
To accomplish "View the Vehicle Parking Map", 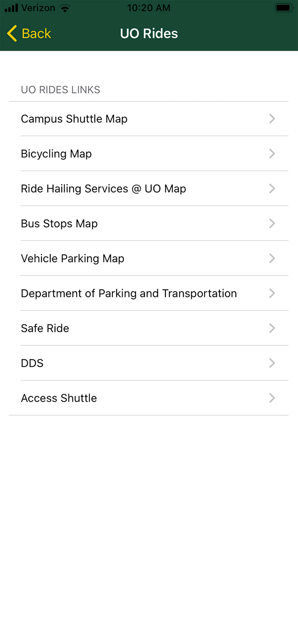I will click(73, 258).
